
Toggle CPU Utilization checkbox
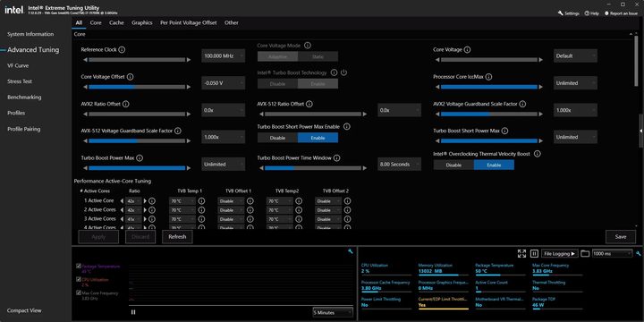coord(79,279)
